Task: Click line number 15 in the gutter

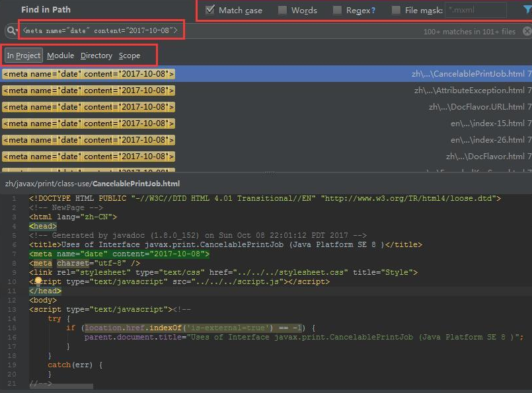Action: point(12,328)
